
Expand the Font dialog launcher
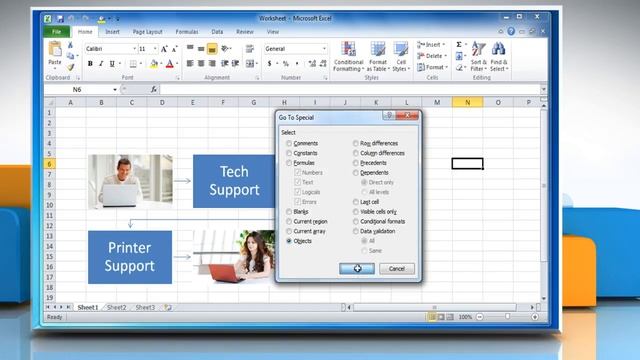click(x=178, y=78)
